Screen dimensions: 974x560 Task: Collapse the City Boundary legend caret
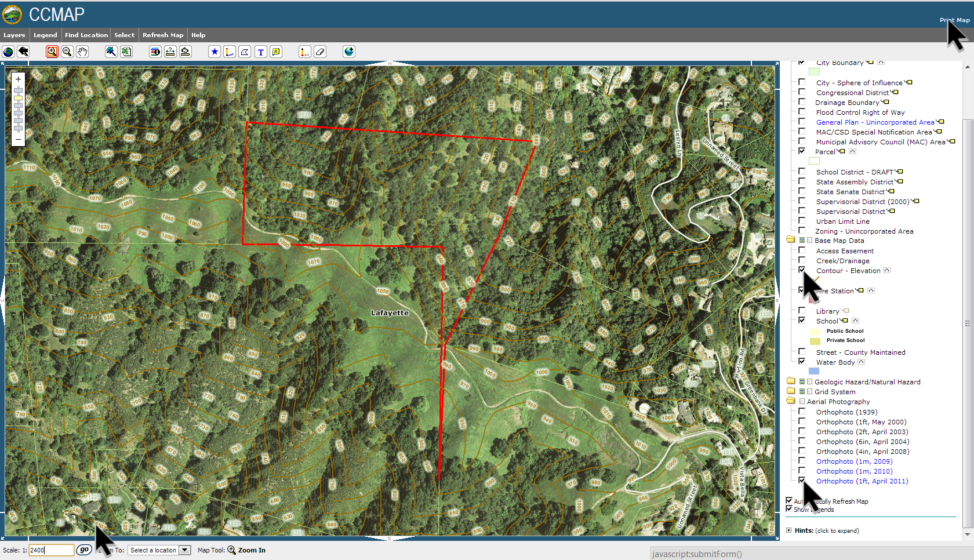pyautogui.click(x=881, y=63)
